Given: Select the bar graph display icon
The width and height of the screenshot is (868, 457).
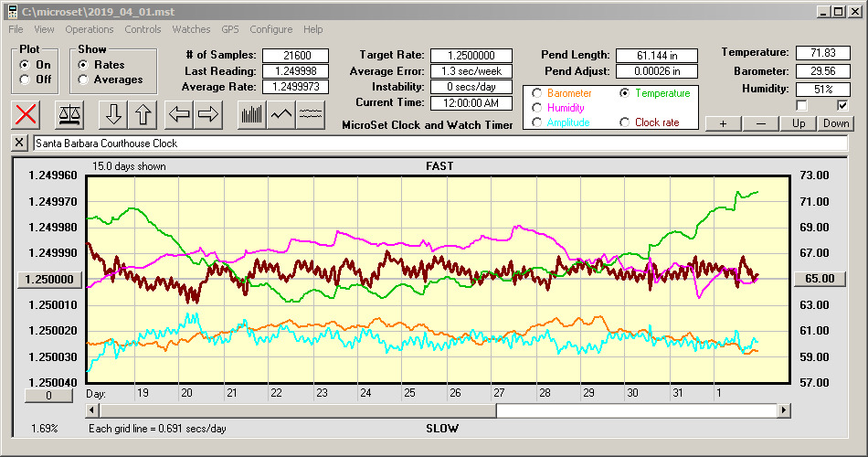Looking at the screenshot, I should (252, 114).
